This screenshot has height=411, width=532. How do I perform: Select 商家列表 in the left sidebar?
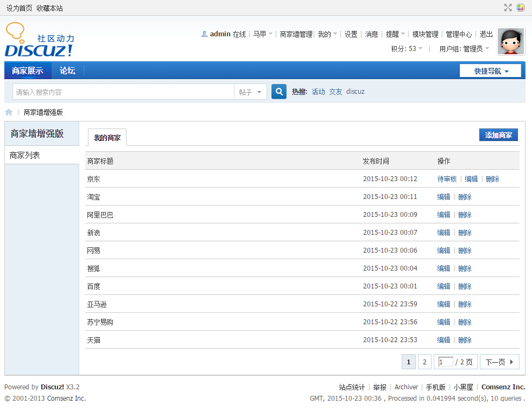coord(42,155)
